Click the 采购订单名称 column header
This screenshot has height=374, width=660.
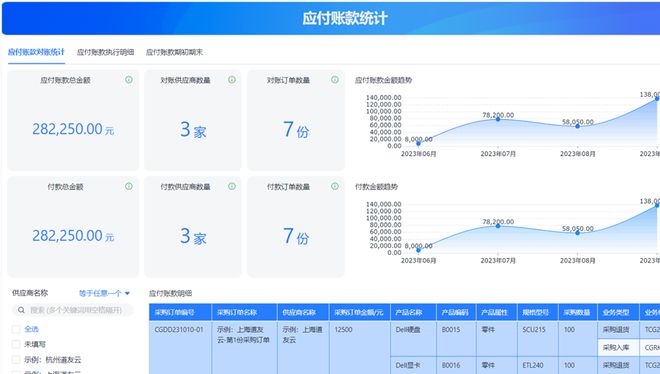click(x=244, y=313)
